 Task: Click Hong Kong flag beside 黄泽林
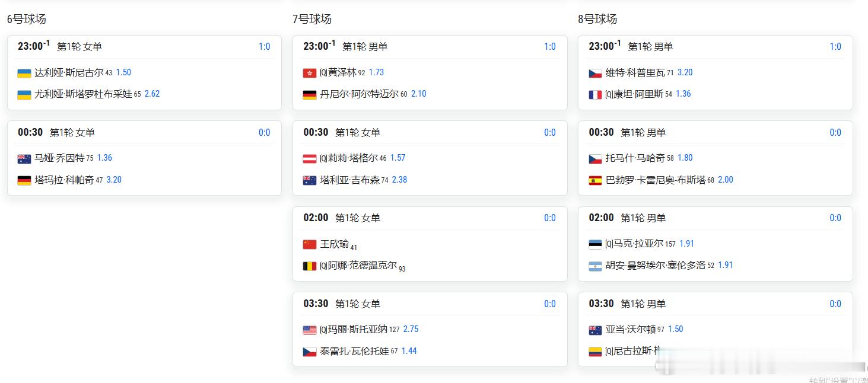click(310, 73)
